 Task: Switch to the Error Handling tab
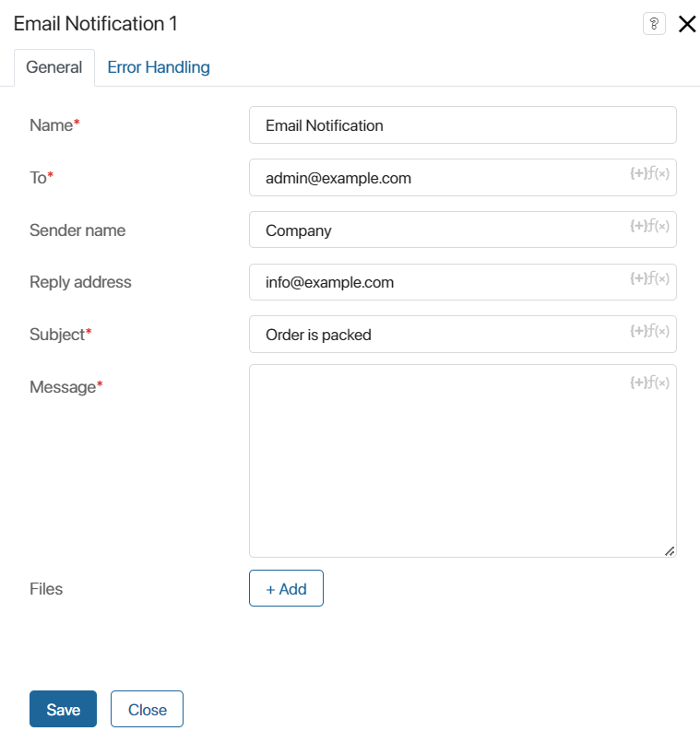(159, 67)
